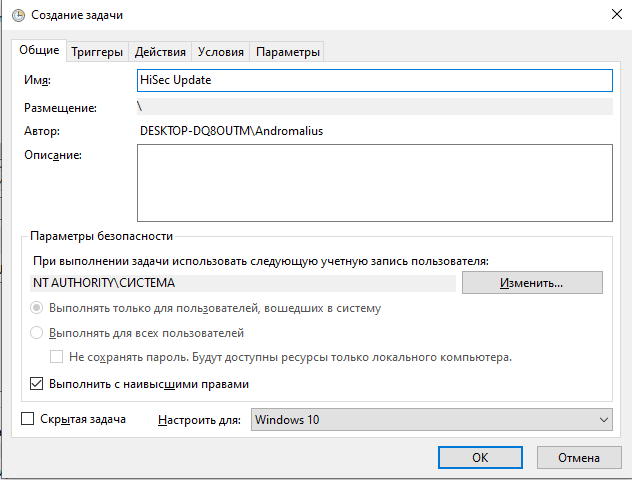Switch to the Общие tab
Viewport: 632px width, 480px height.
pyautogui.click(x=39, y=50)
